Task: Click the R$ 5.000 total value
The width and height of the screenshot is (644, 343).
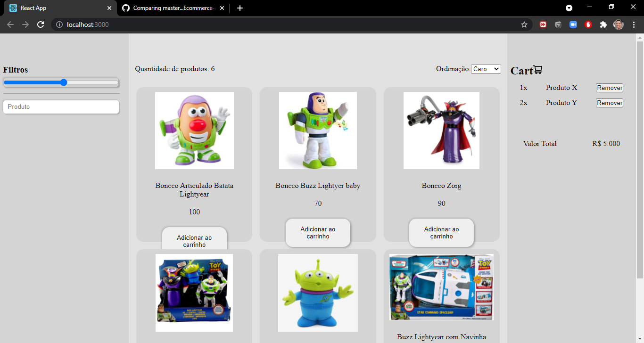Action: tap(606, 144)
